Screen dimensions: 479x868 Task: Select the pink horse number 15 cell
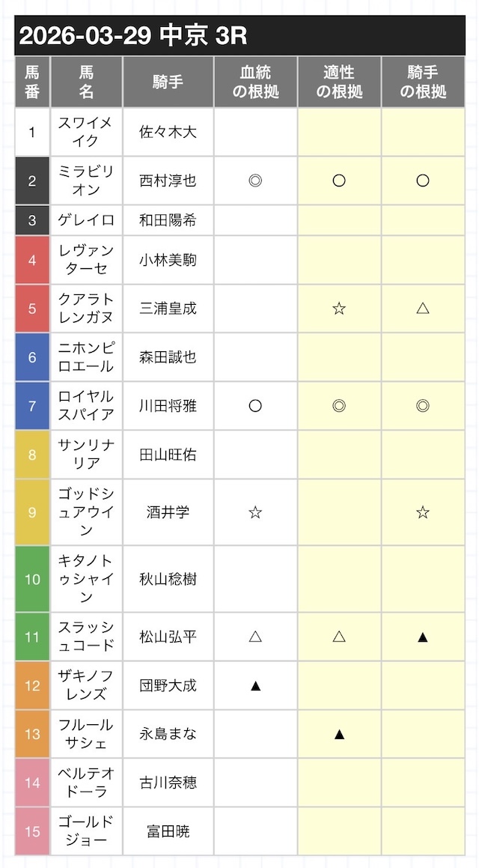pyautogui.click(x=31, y=831)
